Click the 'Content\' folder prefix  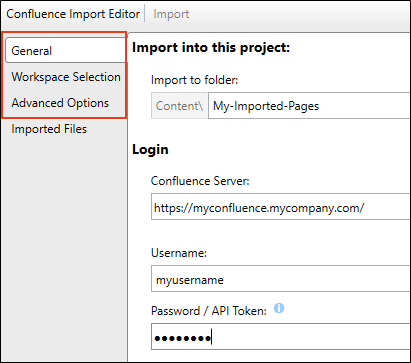click(x=180, y=106)
